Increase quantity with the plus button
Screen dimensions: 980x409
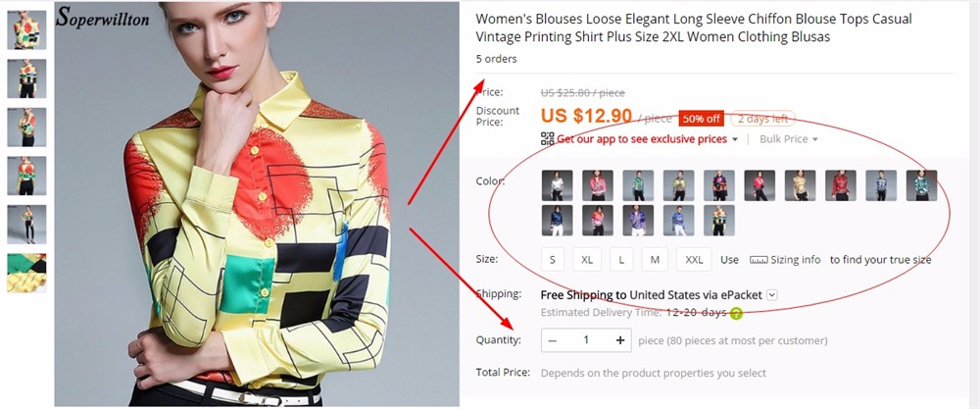(620, 340)
